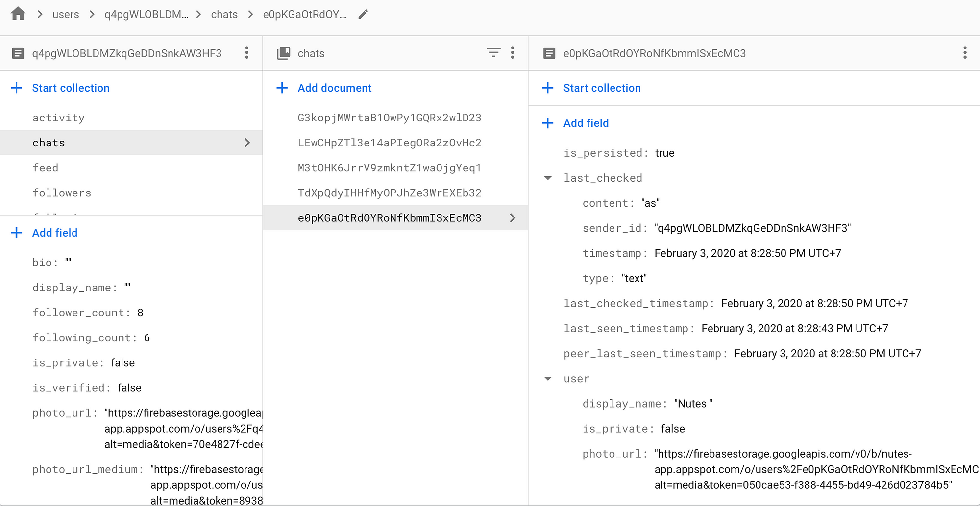980x506 pixels.
Task: Click plus icon for Add field in right panel
Action: [548, 123]
